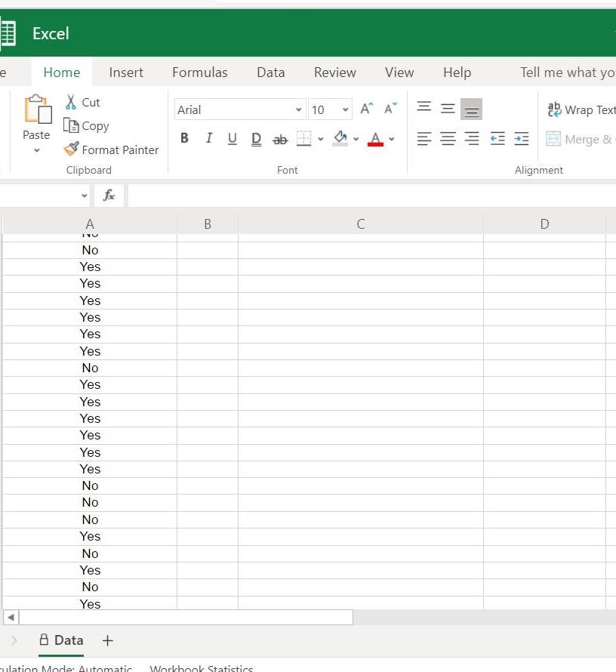Toggle Double Underline formatting
This screenshot has height=672, width=616.
coord(256,138)
